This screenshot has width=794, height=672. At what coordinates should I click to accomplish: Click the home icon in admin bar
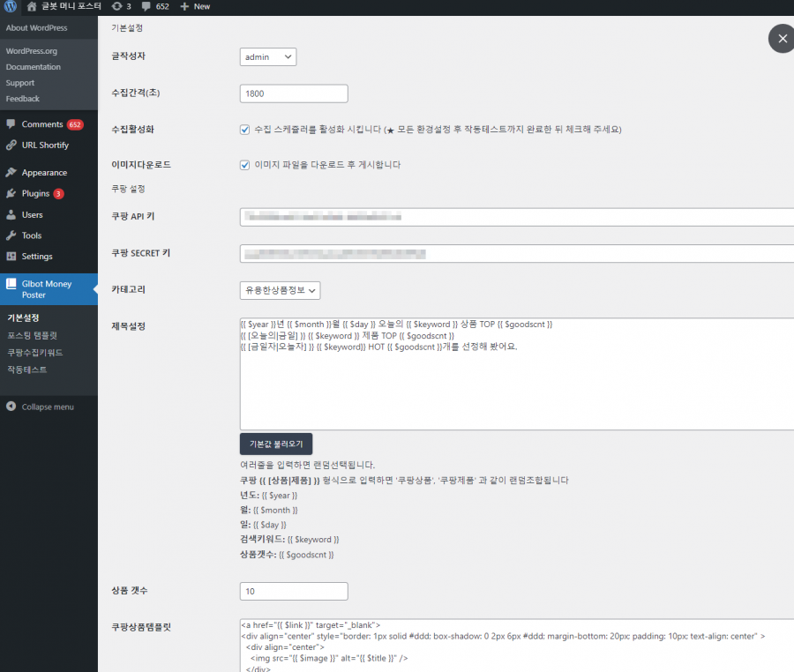(32, 6)
